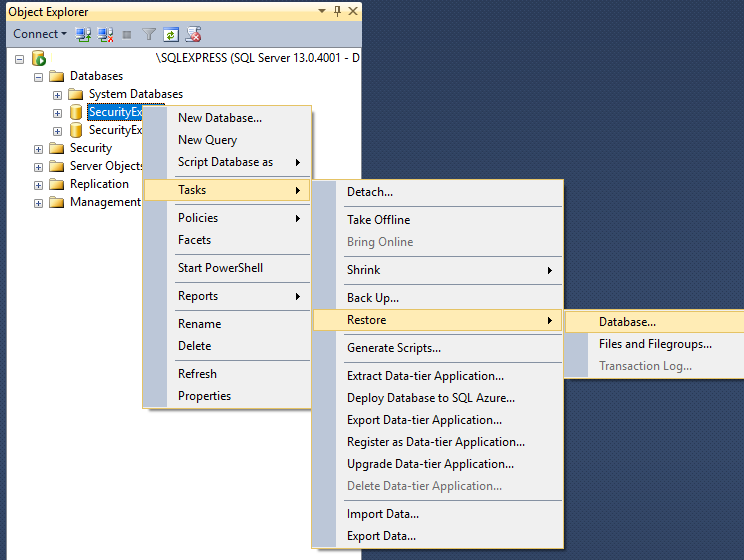
Task: Expand the System Databases folder
Action: coord(57,95)
